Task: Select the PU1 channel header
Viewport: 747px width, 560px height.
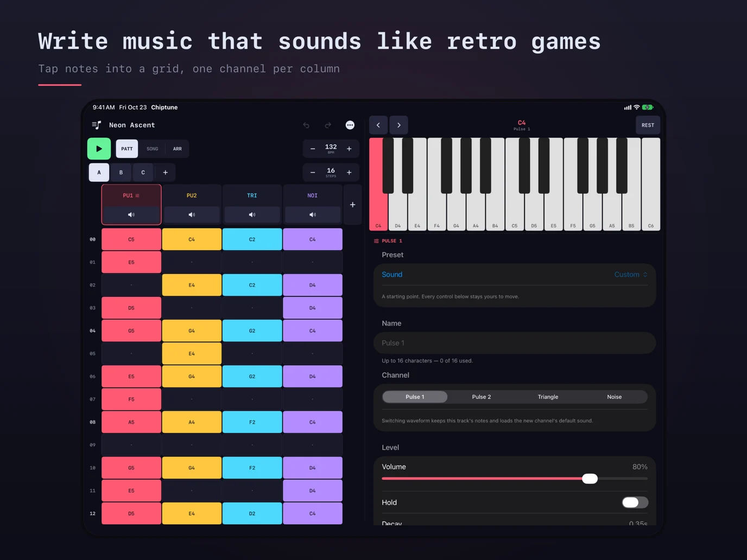Action: click(x=131, y=195)
